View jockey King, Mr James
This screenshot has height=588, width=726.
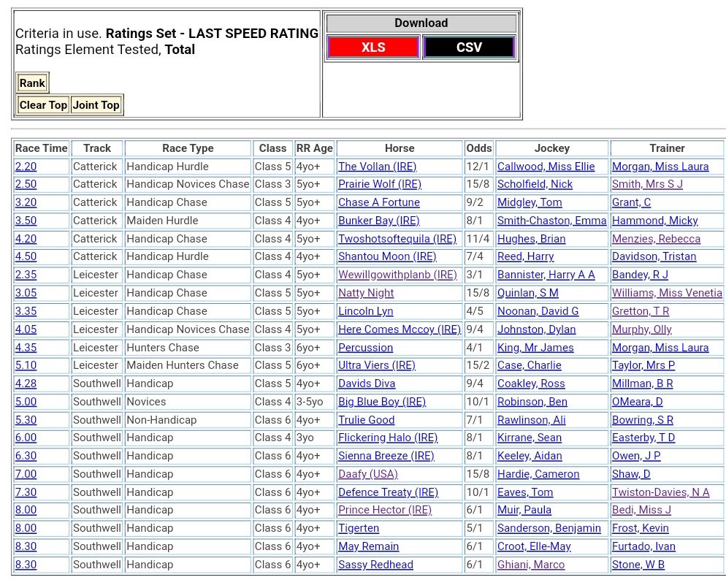coord(535,348)
